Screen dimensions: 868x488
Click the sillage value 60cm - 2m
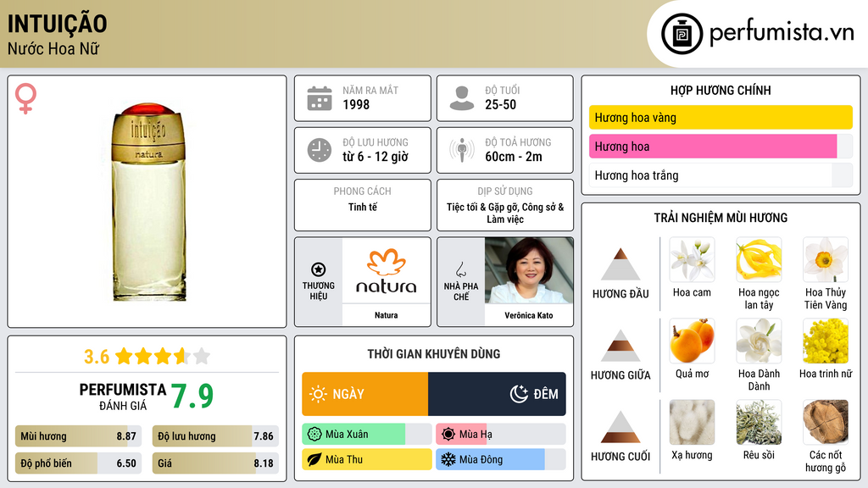(514, 157)
